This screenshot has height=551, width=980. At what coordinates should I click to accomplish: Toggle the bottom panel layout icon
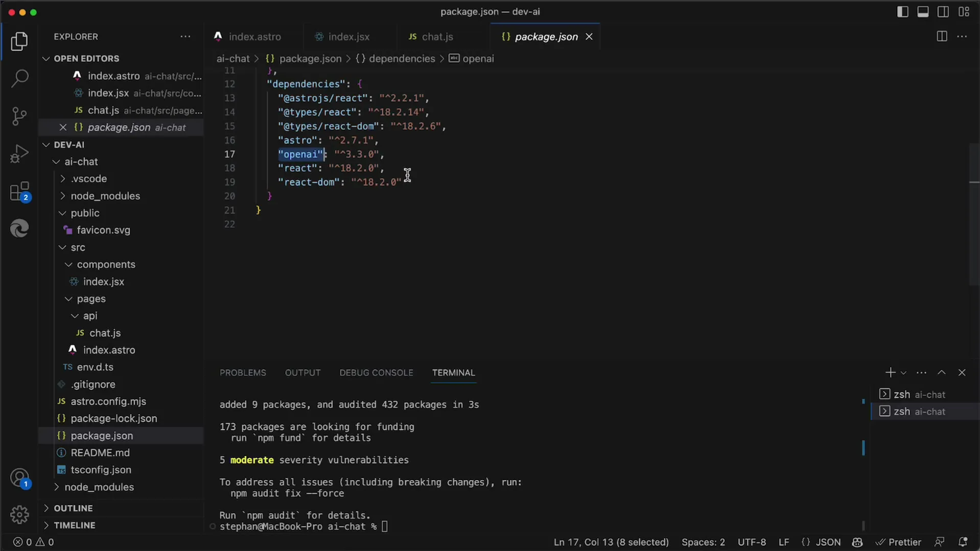pyautogui.click(x=923, y=12)
